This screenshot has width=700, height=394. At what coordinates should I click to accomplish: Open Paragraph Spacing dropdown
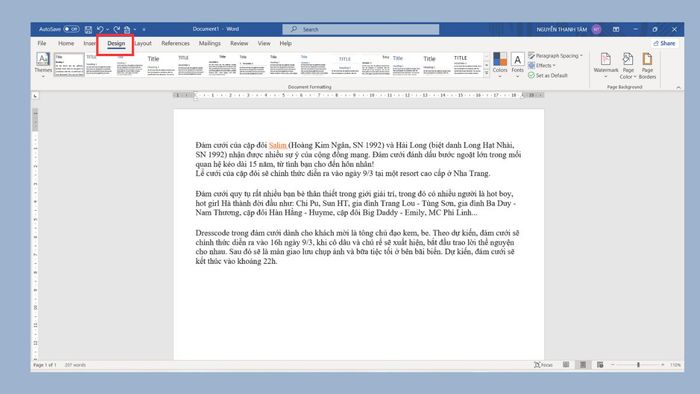555,56
